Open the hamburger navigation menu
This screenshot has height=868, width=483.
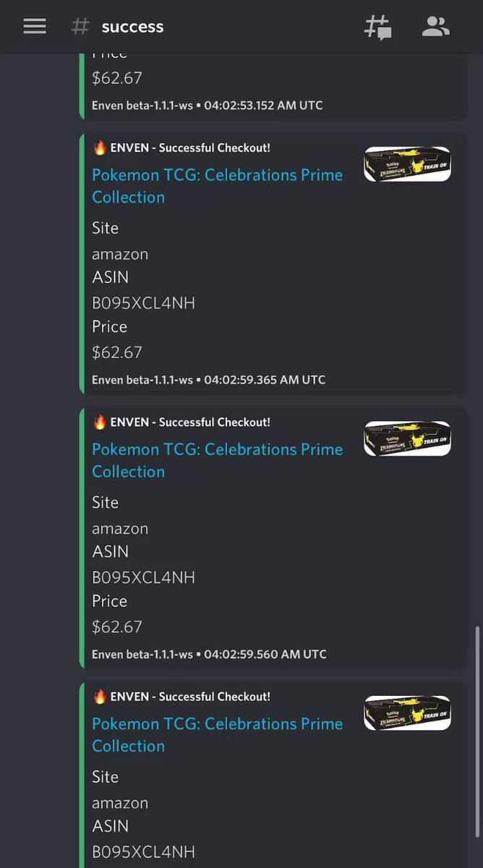(x=34, y=27)
